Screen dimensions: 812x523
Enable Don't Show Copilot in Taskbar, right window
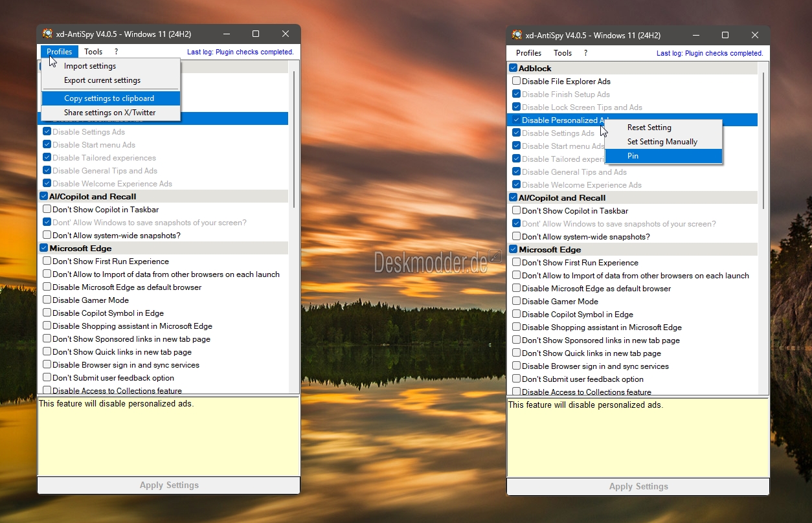click(516, 211)
